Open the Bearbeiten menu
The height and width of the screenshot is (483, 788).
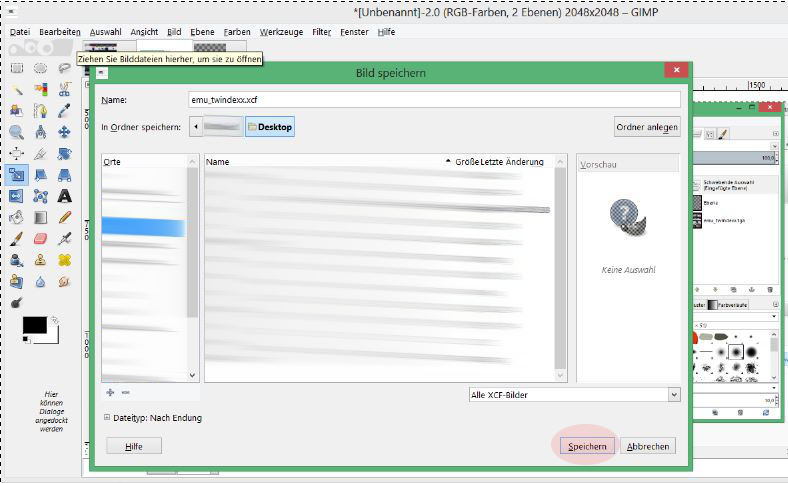click(60, 32)
